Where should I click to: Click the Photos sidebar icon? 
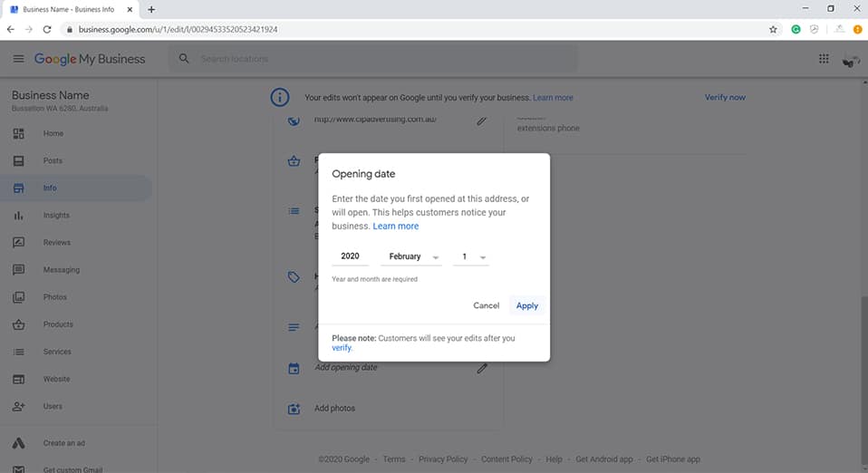[x=18, y=297]
